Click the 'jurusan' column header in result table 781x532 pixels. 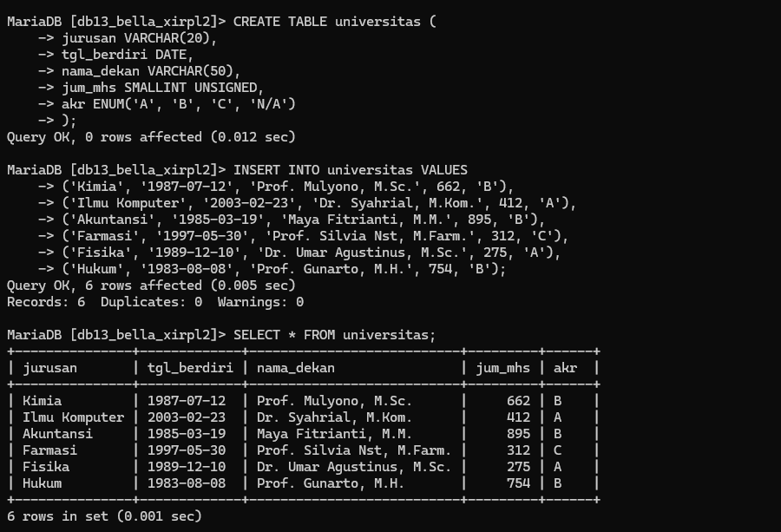[50, 368]
